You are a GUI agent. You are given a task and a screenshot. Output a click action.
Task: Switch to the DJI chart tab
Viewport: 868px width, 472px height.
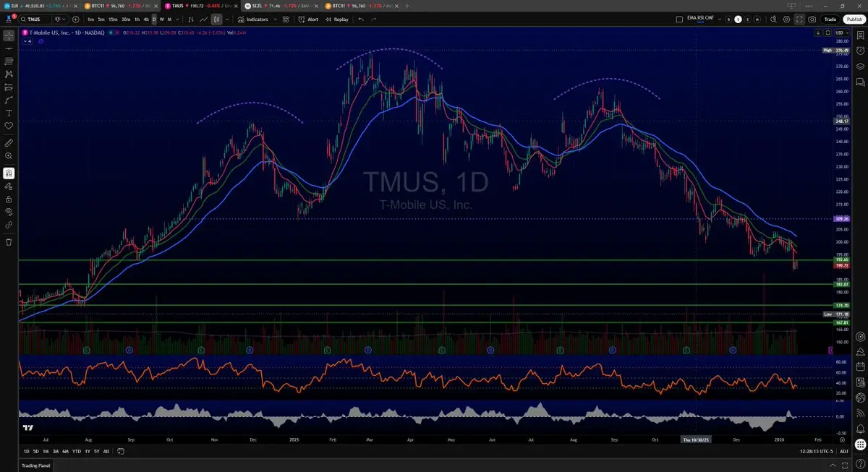[38, 6]
